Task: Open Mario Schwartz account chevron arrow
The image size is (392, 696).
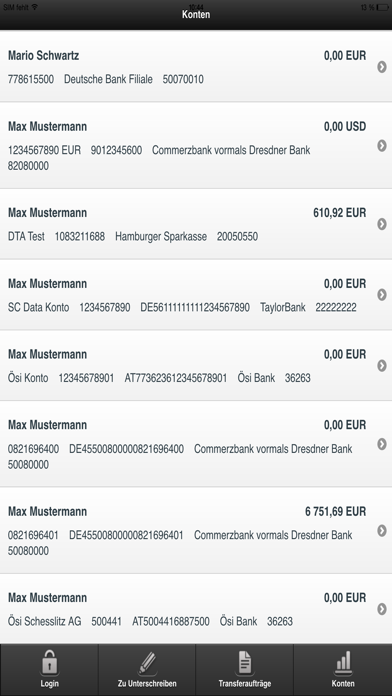Action: (x=382, y=67)
